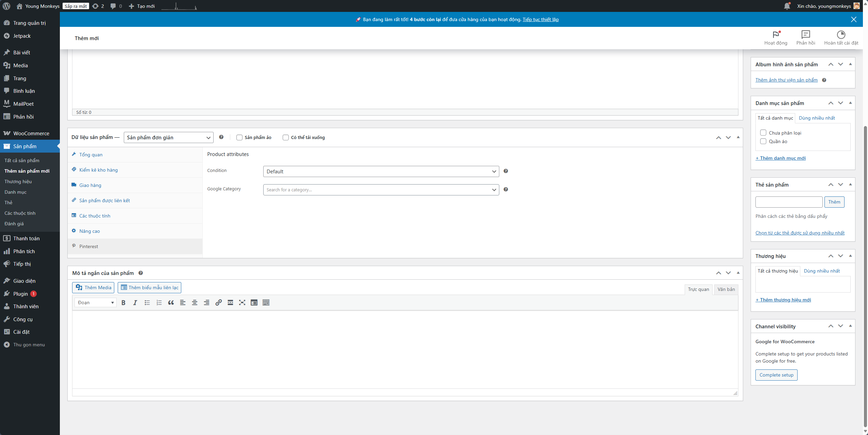
Task: Open the notifications bell icon
Action: pyautogui.click(x=787, y=6)
